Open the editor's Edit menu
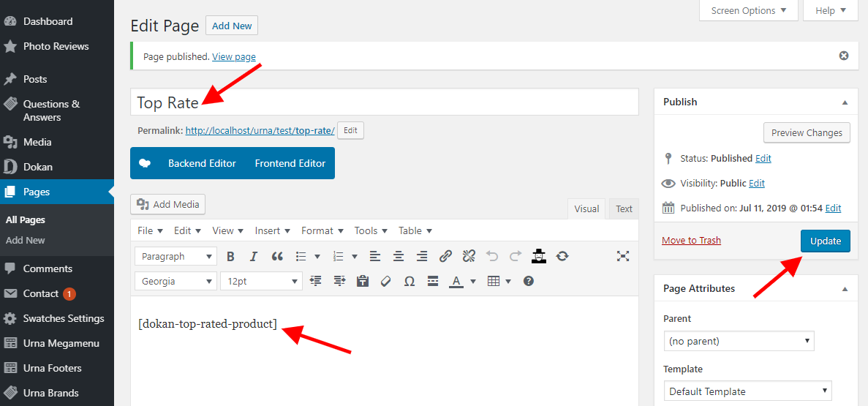 click(187, 230)
